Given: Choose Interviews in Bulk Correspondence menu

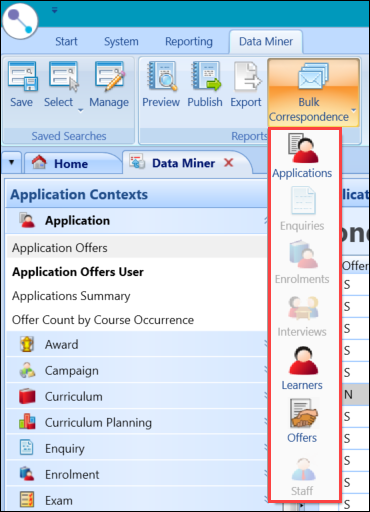Looking at the screenshot, I should (x=302, y=315).
